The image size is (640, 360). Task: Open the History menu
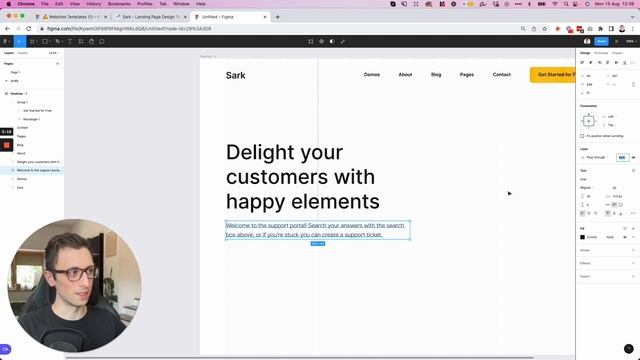93,4
